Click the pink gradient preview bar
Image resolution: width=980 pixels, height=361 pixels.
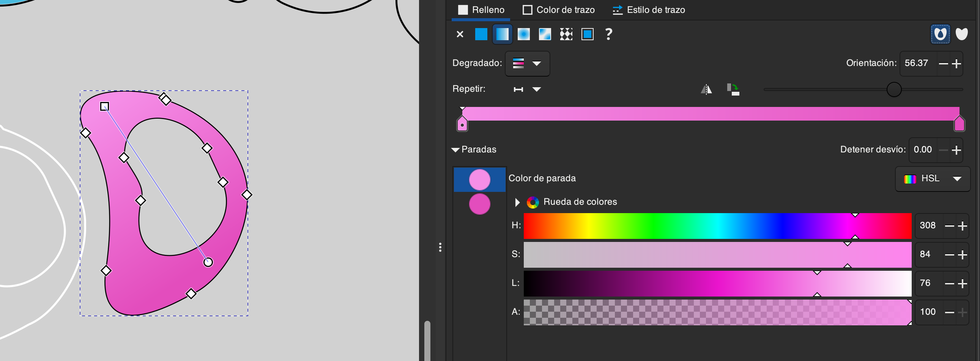710,114
